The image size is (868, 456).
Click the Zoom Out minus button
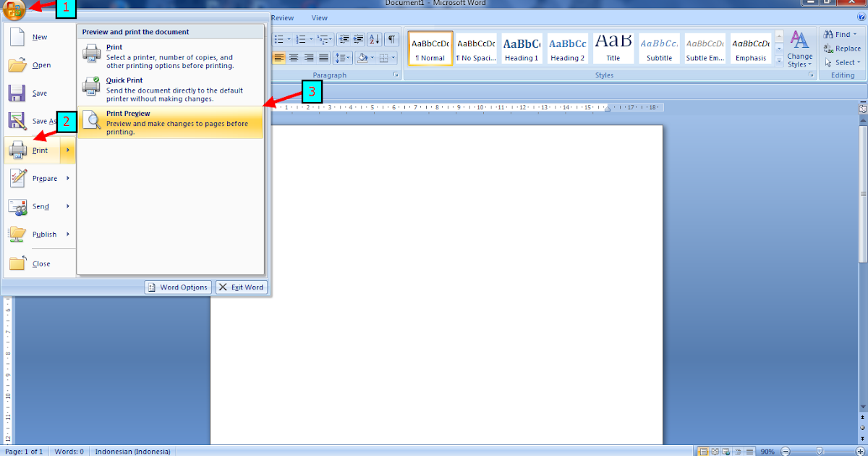(x=786, y=451)
